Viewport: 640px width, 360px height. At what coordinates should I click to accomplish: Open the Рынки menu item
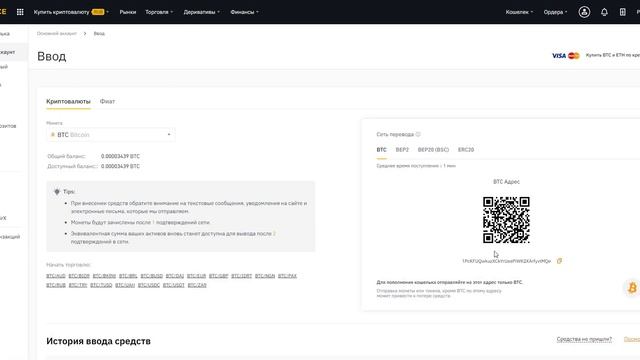128,12
